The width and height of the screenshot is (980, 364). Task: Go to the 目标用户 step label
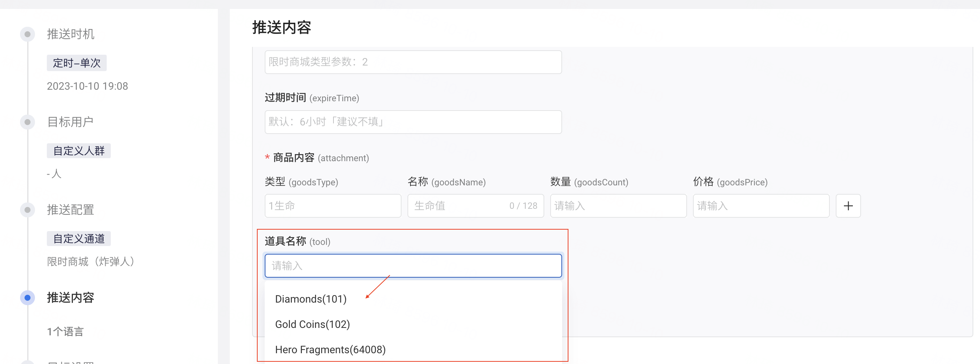tap(70, 122)
